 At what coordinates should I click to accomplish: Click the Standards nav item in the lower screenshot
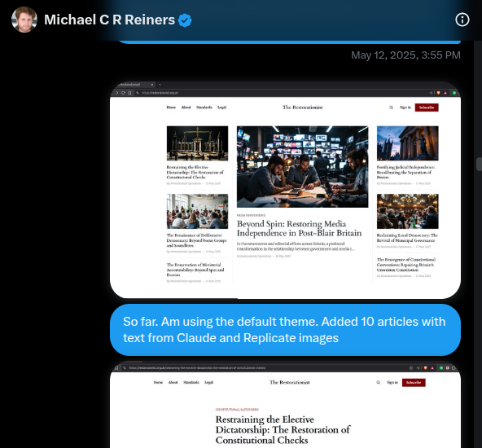pyautogui.click(x=191, y=383)
